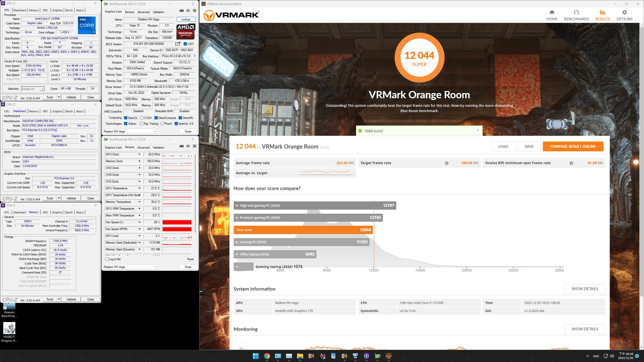Image resolution: width=644 pixels, height=362 pixels.
Task: Click the GPU Load sensor graph
Action: (x=177, y=236)
